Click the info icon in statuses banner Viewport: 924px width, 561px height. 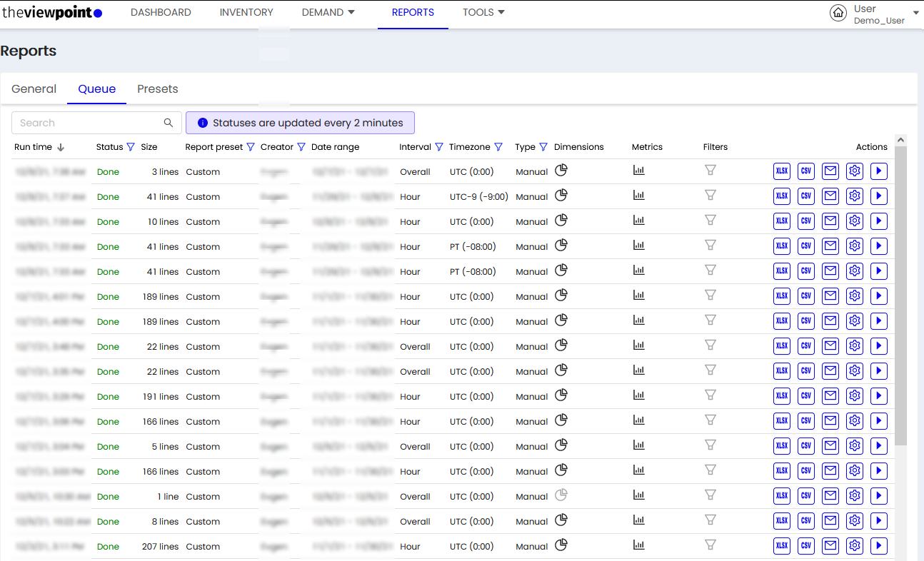tap(203, 123)
